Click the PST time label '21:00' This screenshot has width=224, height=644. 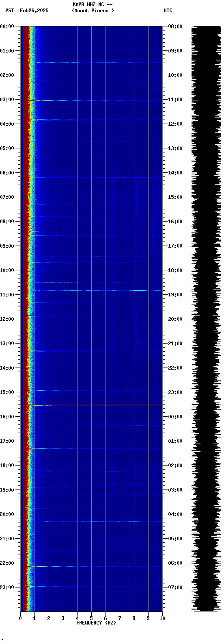pyautogui.click(x=7, y=539)
